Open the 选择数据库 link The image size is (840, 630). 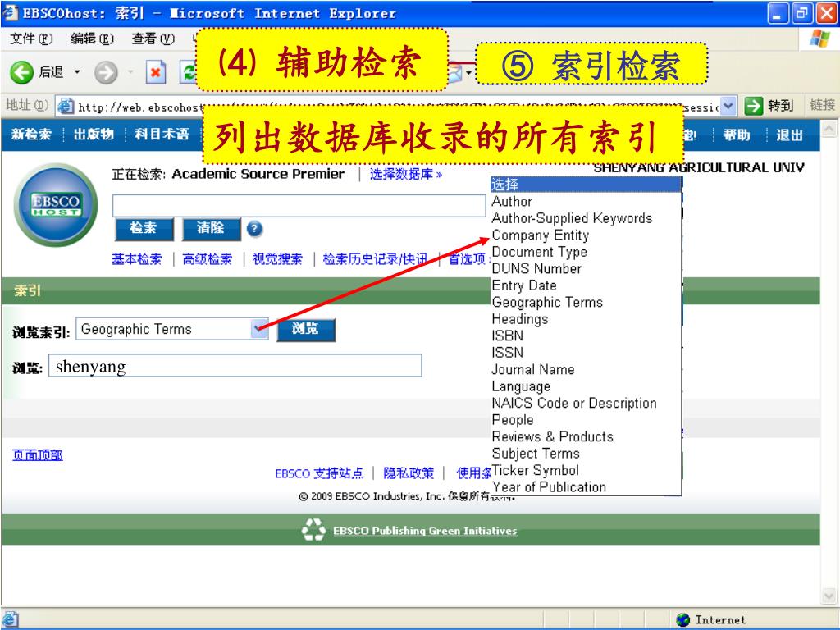click(405, 174)
